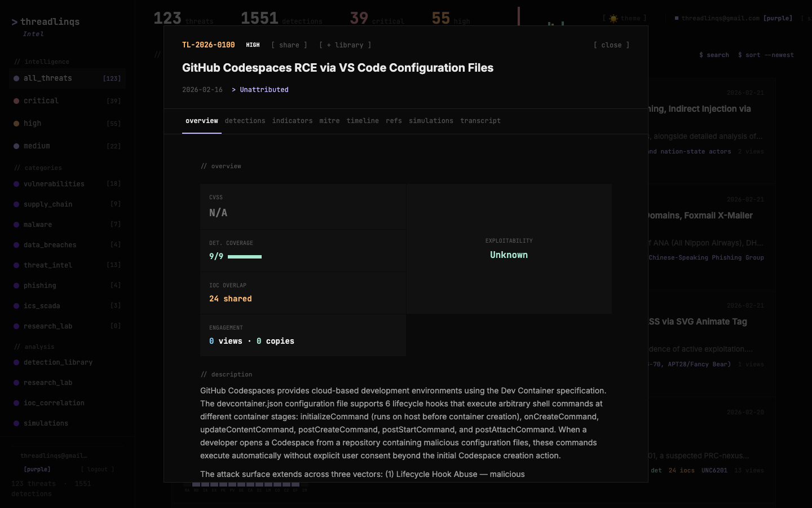Click the detection_library dot icon
The height and width of the screenshot is (508, 812).
[x=16, y=362]
